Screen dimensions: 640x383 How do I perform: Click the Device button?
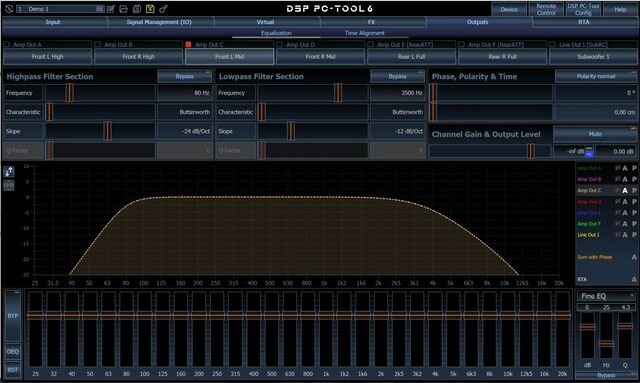point(509,9)
